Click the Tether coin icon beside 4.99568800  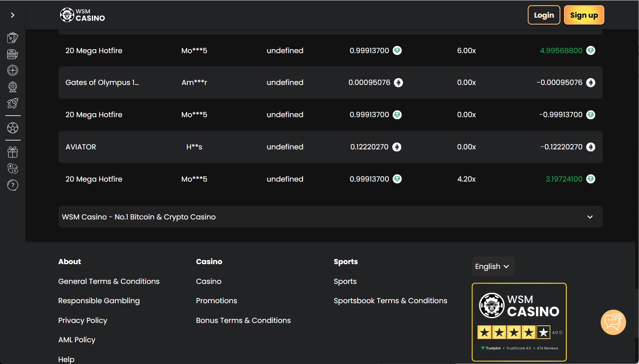tap(591, 50)
